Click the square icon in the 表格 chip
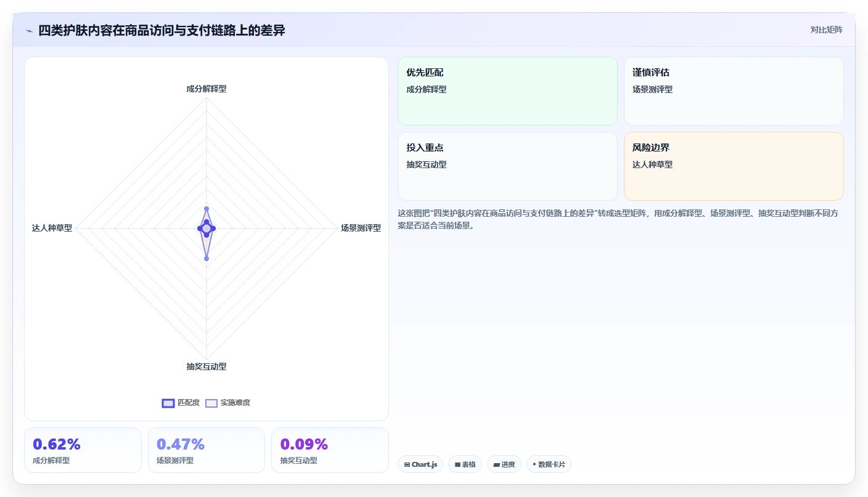This screenshot has width=868, height=497. tap(457, 464)
